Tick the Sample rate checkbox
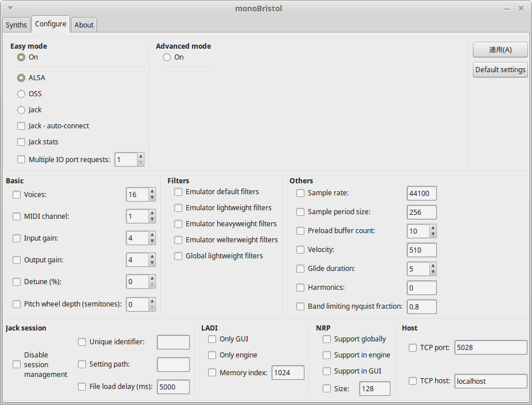The height and width of the screenshot is (405, 532). pyautogui.click(x=300, y=193)
